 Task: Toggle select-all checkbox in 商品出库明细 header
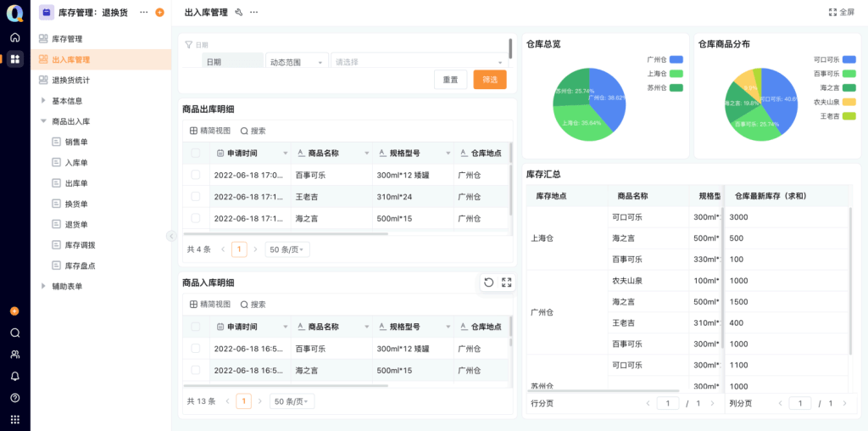click(x=196, y=154)
